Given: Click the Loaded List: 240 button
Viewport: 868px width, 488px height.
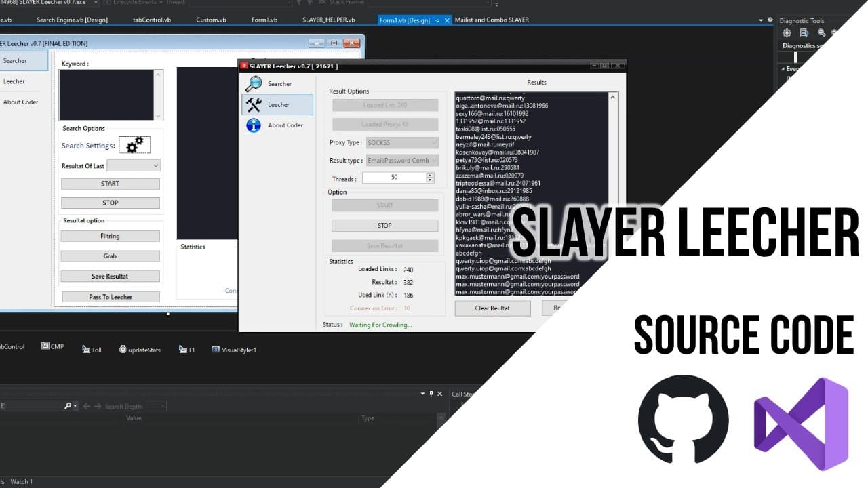Looking at the screenshot, I should coord(384,105).
